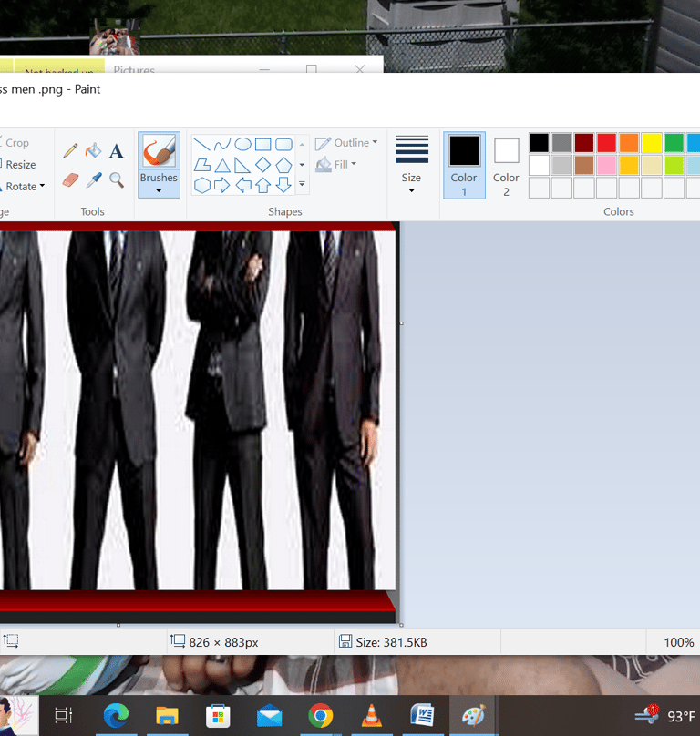The width and height of the screenshot is (700, 736).
Task: Click the canvas right-edge resize handle
Action: (401, 323)
